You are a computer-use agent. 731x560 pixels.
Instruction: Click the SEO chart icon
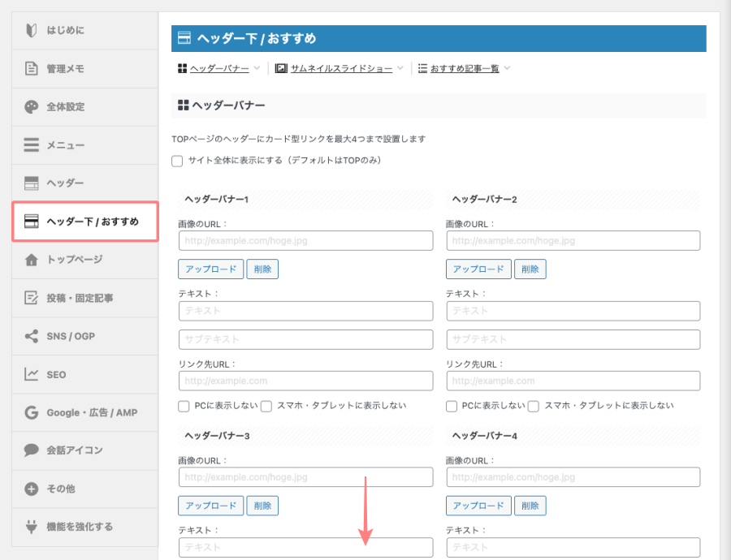click(32, 373)
